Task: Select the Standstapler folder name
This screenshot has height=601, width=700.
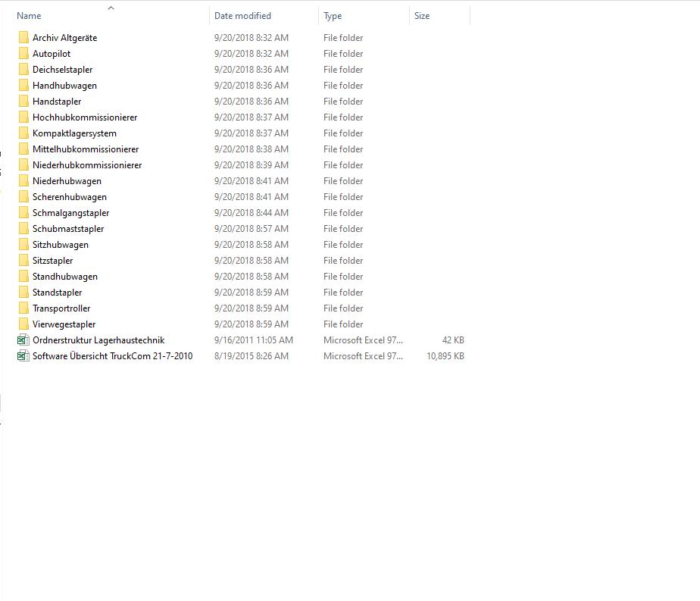Action: pyautogui.click(x=57, y=293)
